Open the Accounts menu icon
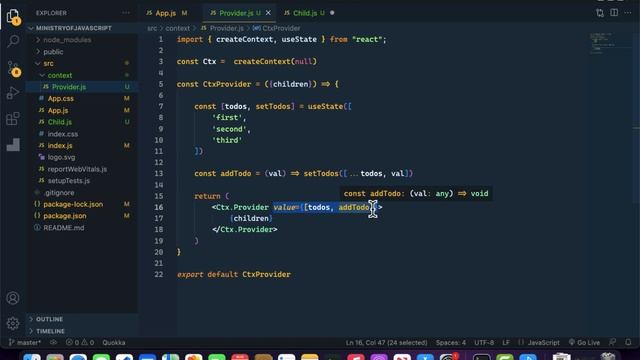 coord(13,298)
